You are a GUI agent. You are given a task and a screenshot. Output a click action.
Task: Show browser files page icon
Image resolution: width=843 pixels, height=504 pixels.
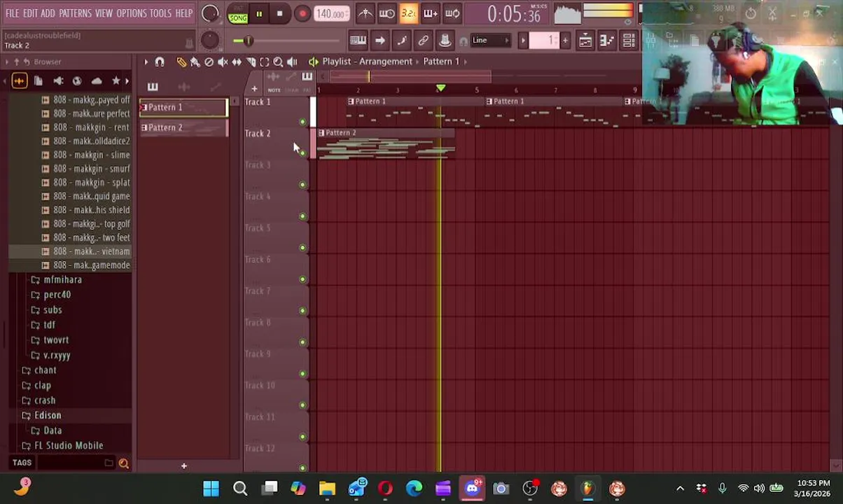pyautogui.click(x=39, y=81)
